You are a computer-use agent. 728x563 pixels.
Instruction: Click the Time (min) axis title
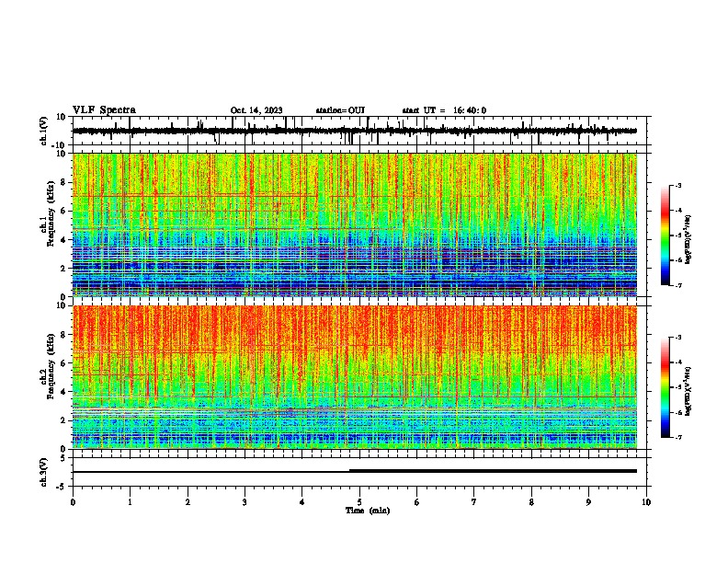tap(368, 511)
